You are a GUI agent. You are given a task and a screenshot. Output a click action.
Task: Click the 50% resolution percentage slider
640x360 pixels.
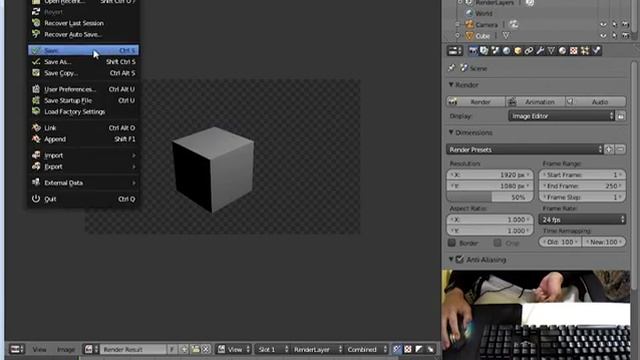click(x=490, y=197)
